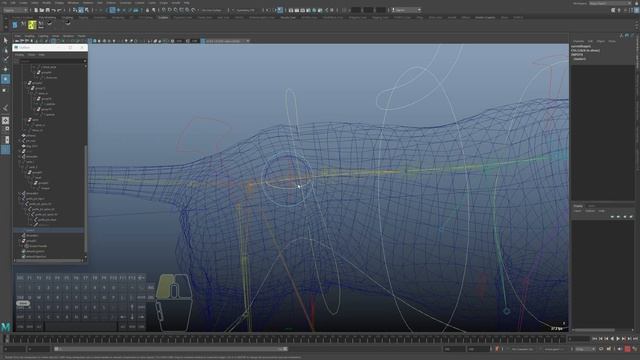The height and width of the screenshot is (360, 640).
Task: Activate the highlighted Rotate tool
Action: pyautogui.click(x=5, y=79)
